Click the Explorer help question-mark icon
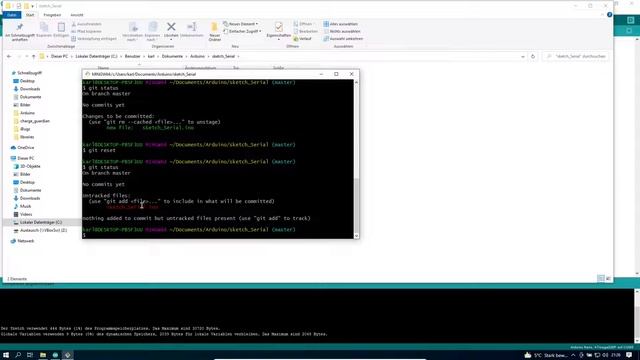This screenshot has width=640, height=360. click(x=609, y=15)
